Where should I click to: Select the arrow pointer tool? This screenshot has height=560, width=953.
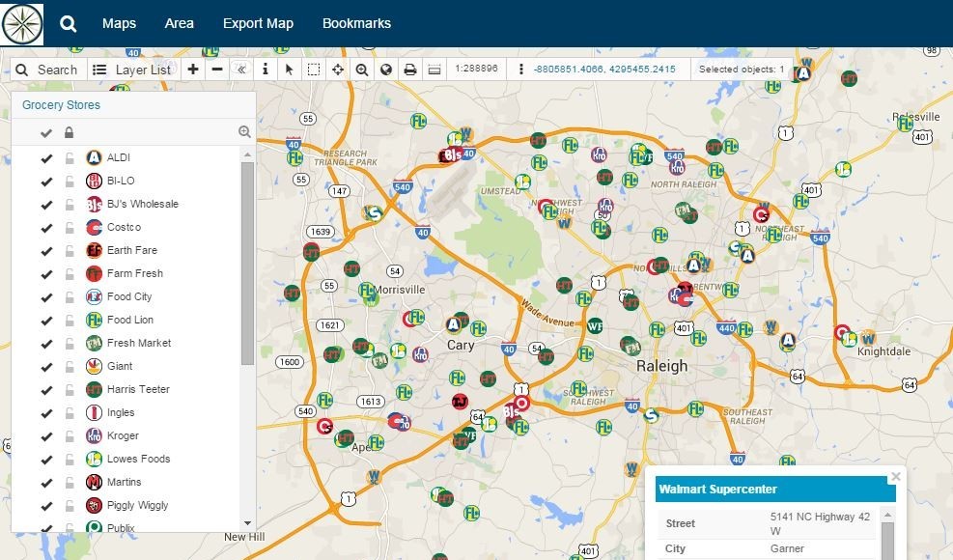290,70
